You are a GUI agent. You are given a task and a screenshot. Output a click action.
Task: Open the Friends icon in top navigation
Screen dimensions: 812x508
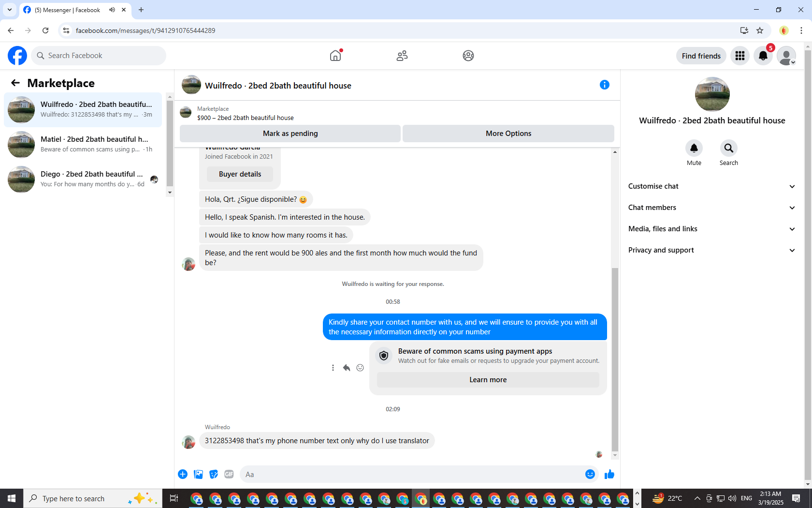402,56
